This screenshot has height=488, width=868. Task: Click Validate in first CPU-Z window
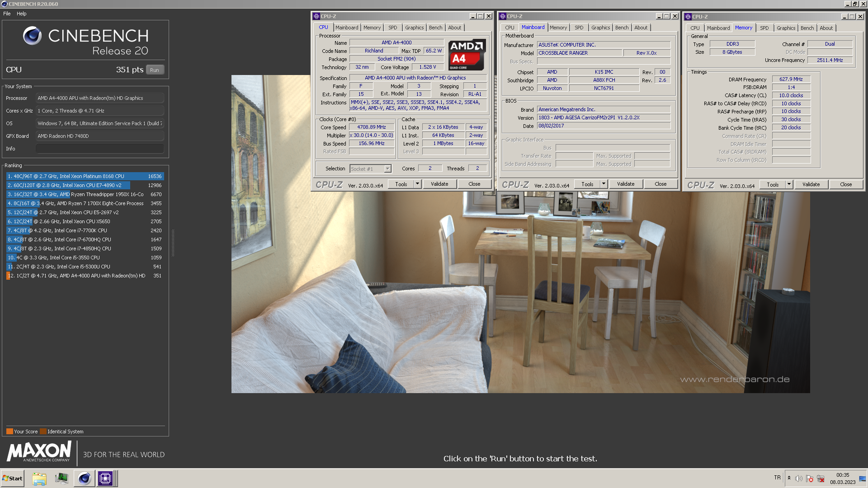(439, 184)
